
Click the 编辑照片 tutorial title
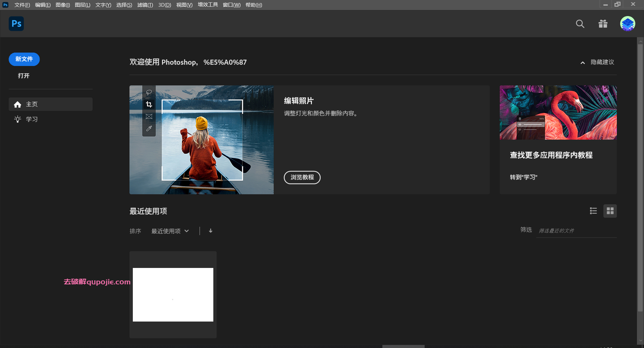[x=299, y=101]
